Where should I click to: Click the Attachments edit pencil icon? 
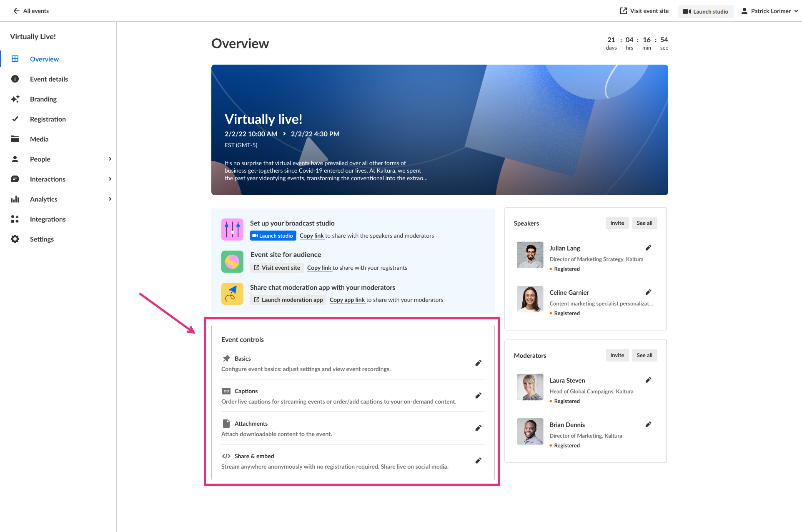click(478, 428)
